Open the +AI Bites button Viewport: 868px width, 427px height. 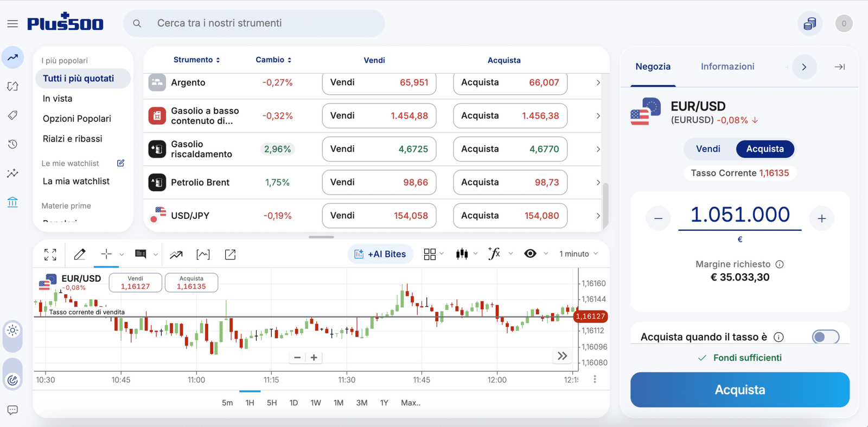coord(380,254)
